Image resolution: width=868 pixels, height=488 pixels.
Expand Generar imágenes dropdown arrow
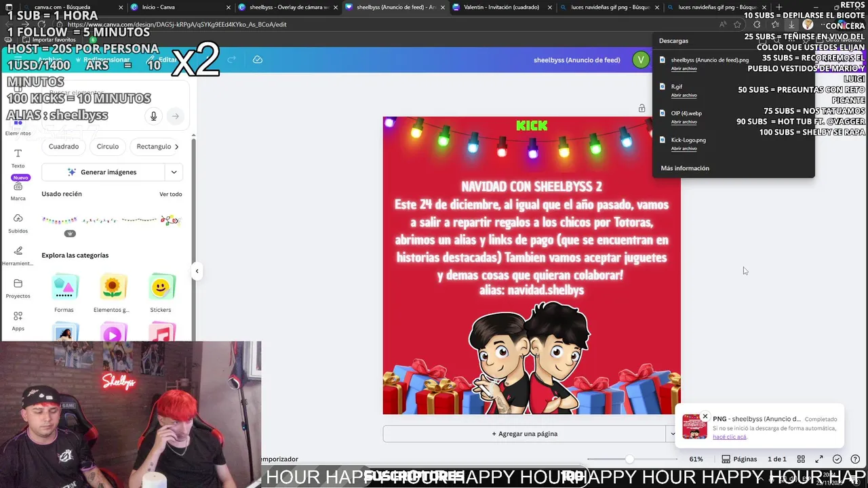(174, 172)
